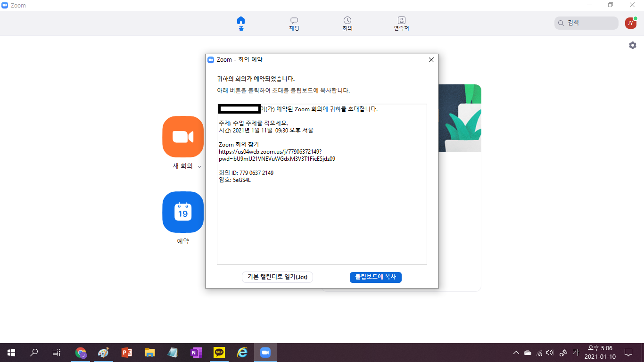Expand the 새 회의 dropdown arrow
Viewport: 644px width, 362px height.
199,166
